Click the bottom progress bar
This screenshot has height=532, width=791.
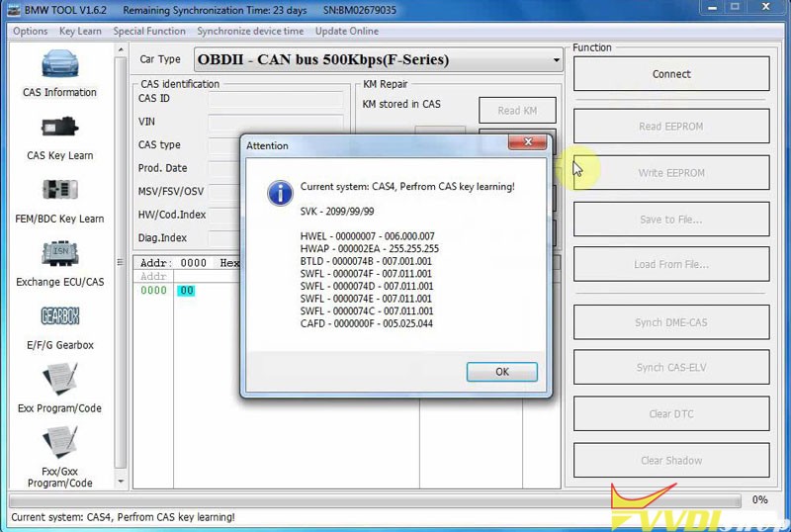375,500
